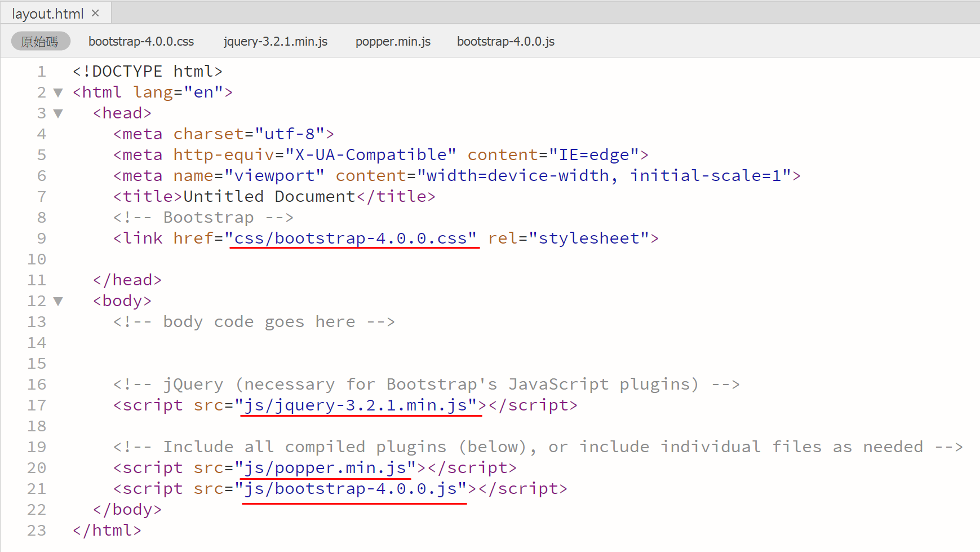Open related file jquery-3.2.1.min.js
Image resolution: width=980 pixels, height=552 pixels.
(x=275, y=41)
